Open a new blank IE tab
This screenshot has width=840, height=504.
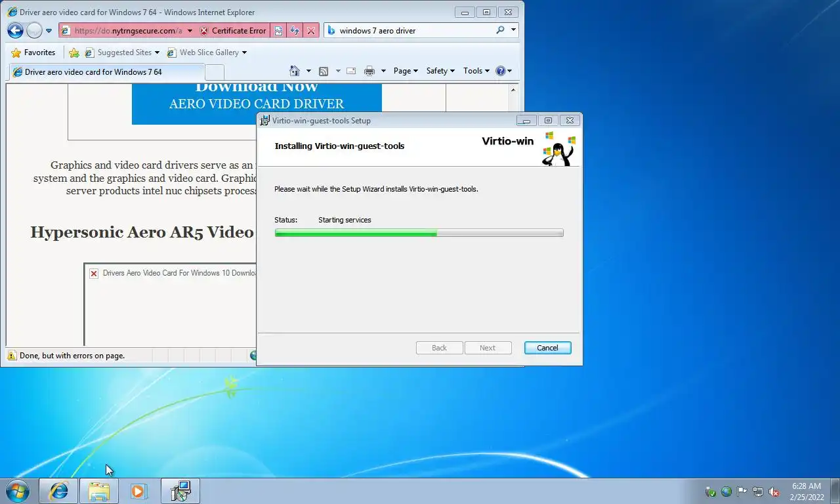coord(215,72)
